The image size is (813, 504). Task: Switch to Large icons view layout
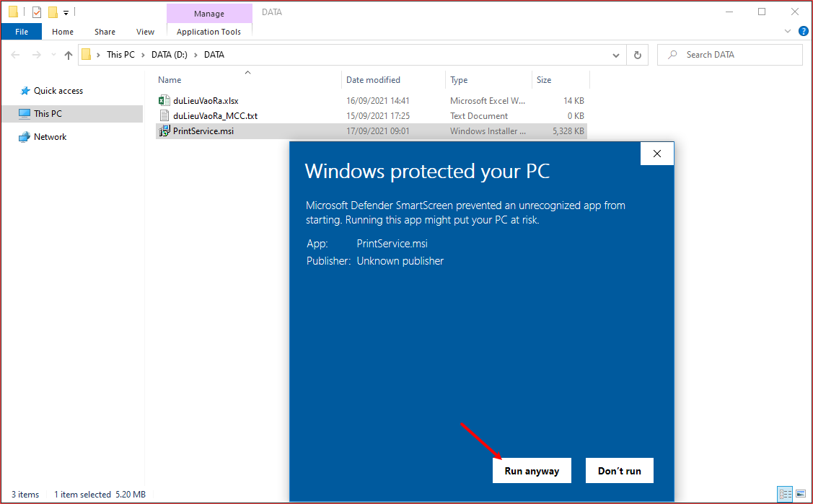coord(800,495)
